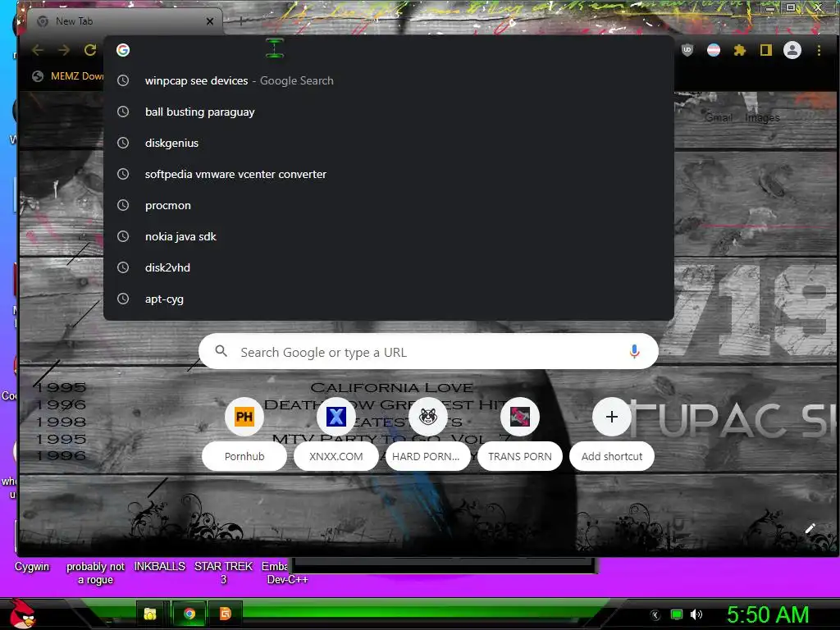
Task: Toggle the browser side panel icon
Action: point(766,50)
